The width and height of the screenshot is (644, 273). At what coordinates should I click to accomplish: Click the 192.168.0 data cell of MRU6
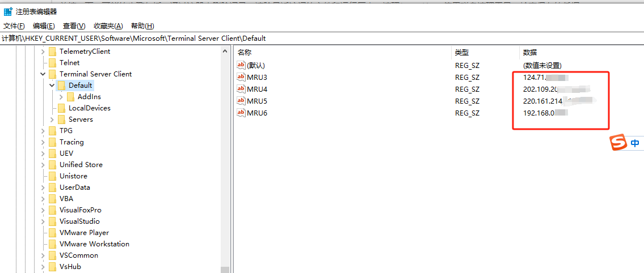pyautogui.click(x=545, y=113)
